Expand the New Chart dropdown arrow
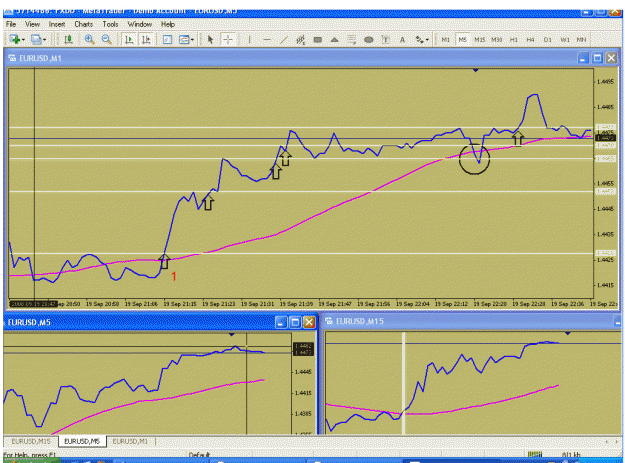 [x=23, y=40]
